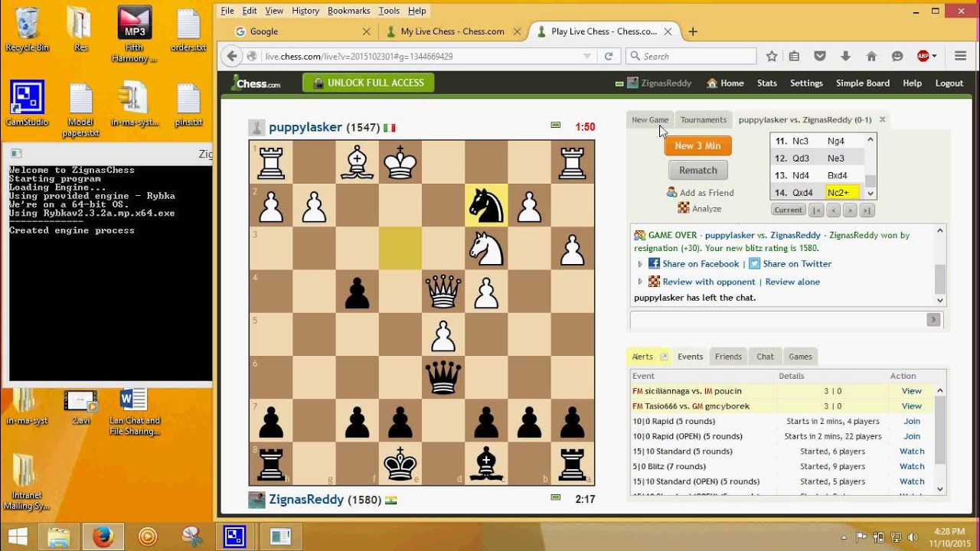Viewport: 980px width, 551px height.
Task: Click the Firefox icon in the Windows taskbar
Action: pos(103,536)
